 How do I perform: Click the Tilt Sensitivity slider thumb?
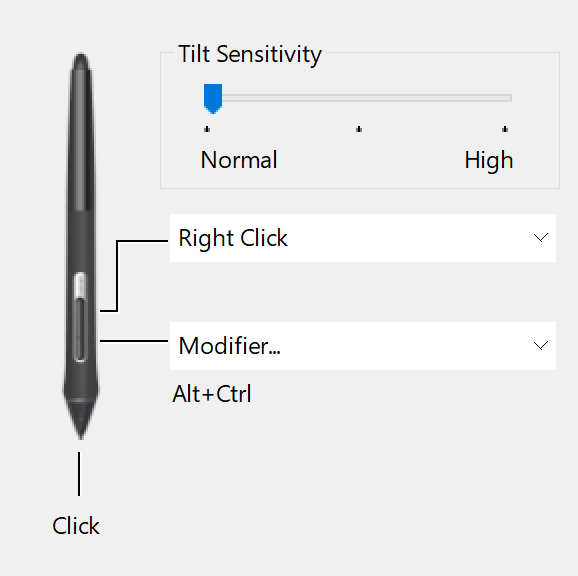[213, 98]
